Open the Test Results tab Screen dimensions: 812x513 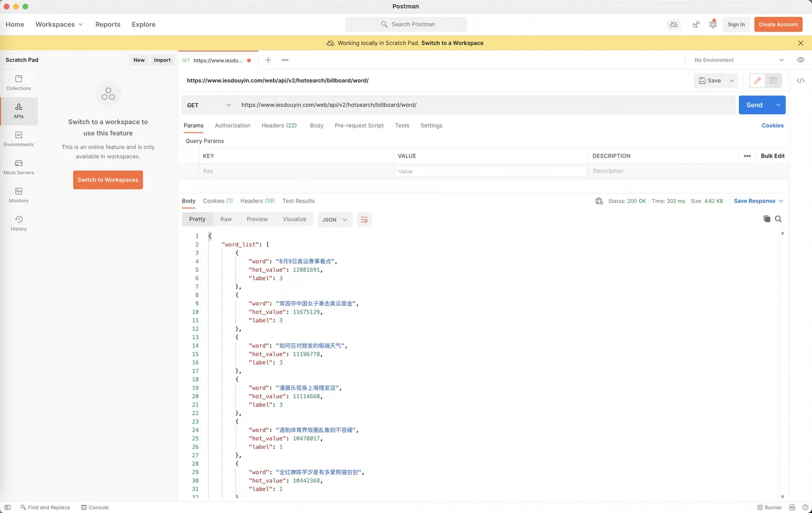(x=299, y=201)
